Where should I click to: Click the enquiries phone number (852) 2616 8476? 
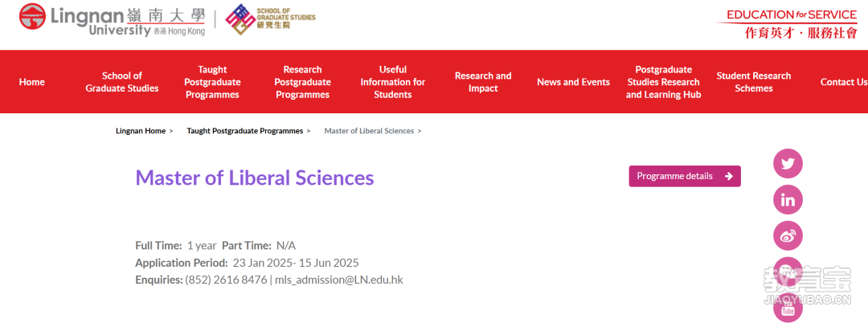point(226,280)
